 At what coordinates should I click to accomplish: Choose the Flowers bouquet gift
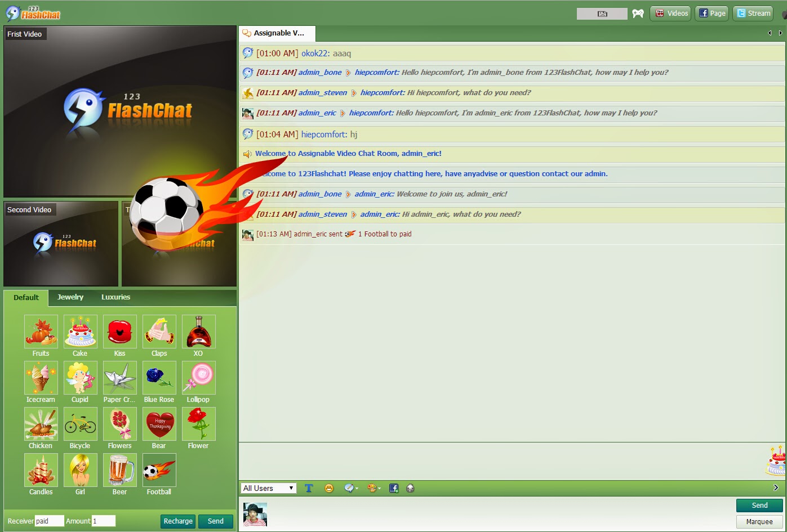point(119,424)
